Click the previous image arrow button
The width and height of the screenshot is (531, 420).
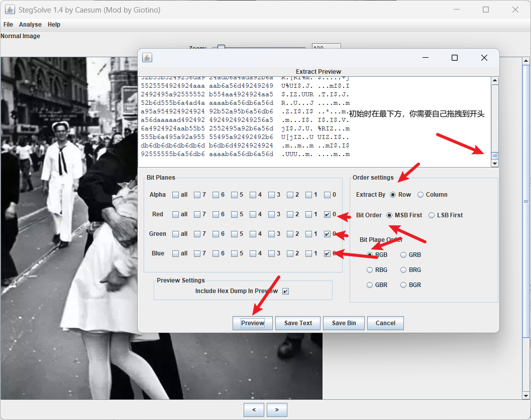pos(254,410)
